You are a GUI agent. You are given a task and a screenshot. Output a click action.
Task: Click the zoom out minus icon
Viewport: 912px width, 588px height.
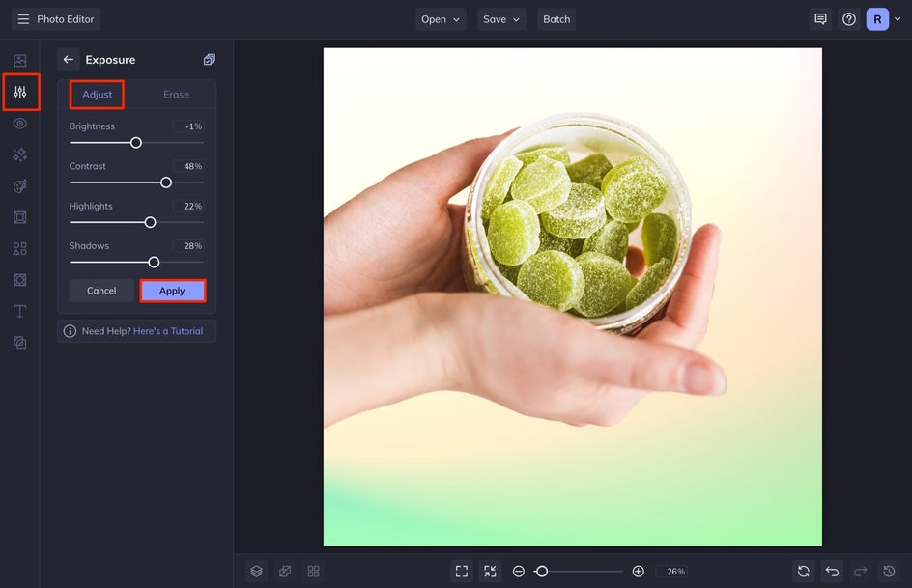click(x=519, y=572)
